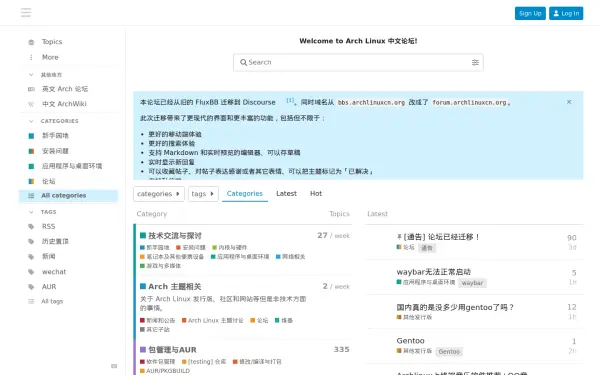This screenshot has height=375, width=600.
Task: Open the 游戏与多媒体 subcategory
Action: (161, 266)
